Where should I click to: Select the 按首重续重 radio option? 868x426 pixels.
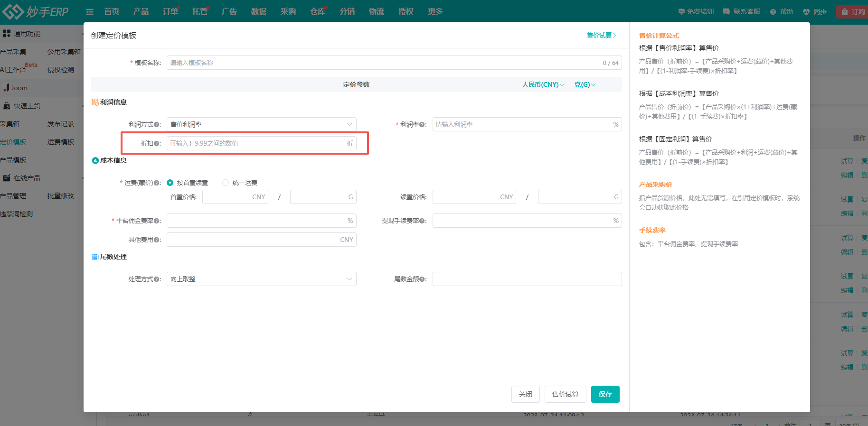pyautogui.click(x=170, y=183)
